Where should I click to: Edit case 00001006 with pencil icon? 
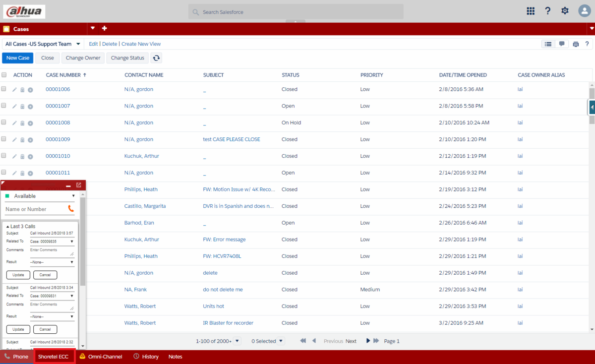click(x=14, y=90)
